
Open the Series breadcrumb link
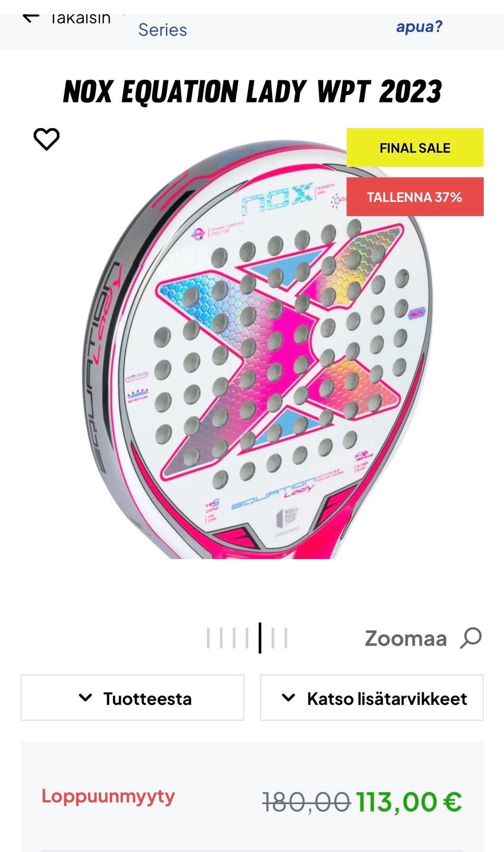pos(162,30)
